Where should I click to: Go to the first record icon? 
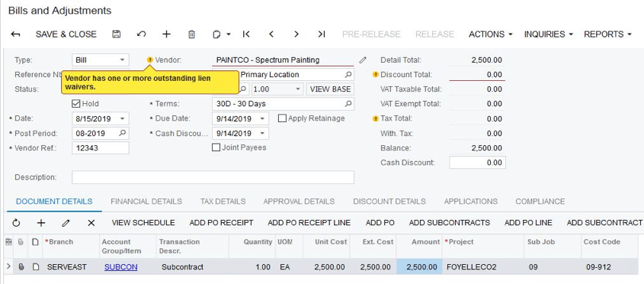pyautogui.click(x=246, y=34)
